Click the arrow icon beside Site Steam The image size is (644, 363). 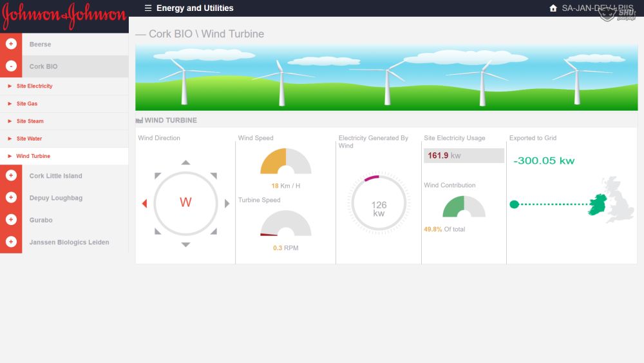coord(10,121)
